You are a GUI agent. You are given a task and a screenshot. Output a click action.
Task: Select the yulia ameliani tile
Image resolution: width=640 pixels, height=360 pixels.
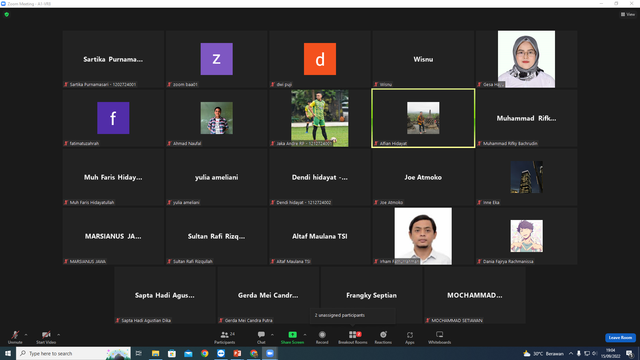click(x=217, y=177)
